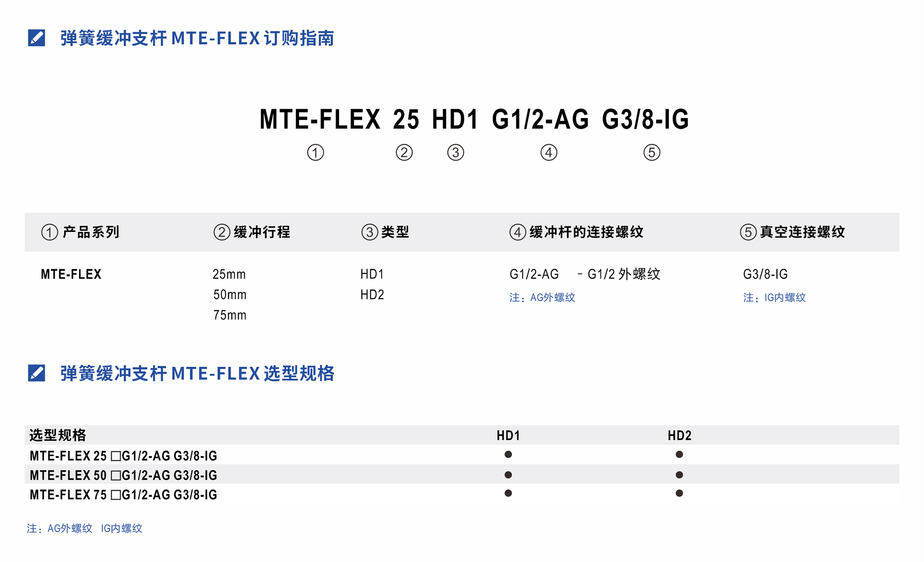Viewport: 924px width, 562px height.
Task: Click the circled 1 in 产品系列 header
Action: coord(50,232)
